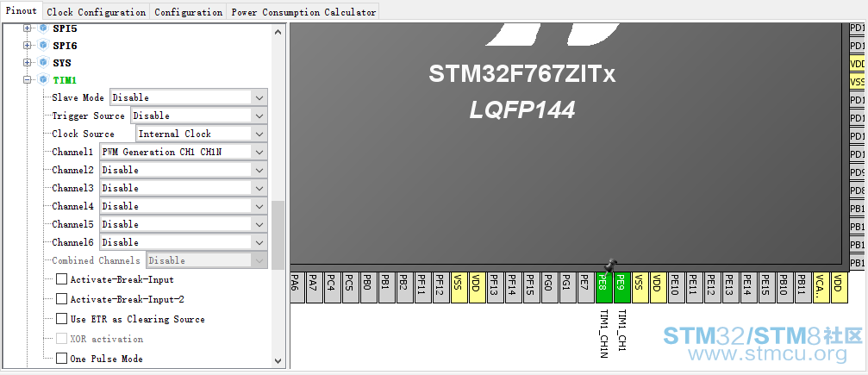Viewport: 868px width, 375px height.
Task: Select pin PB11 on the bottom row
Action: [803, 287]
